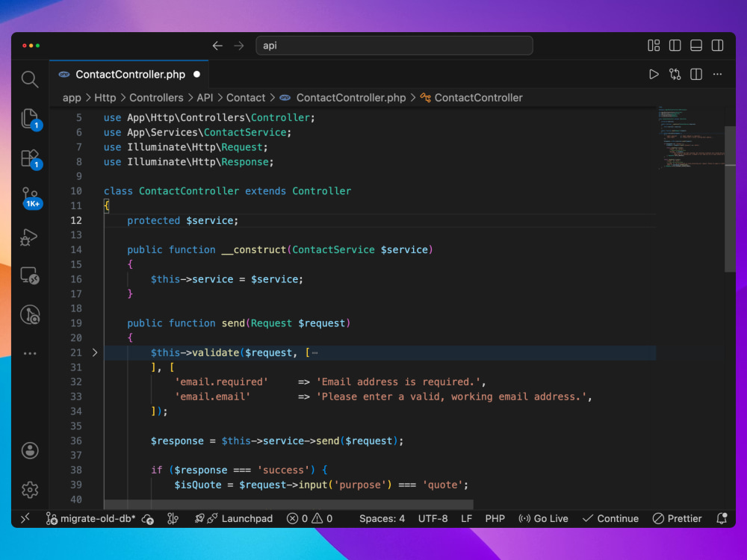Expand the folded code ellipsis on line 21
The image size is (747, 560).
click(315, 353)
